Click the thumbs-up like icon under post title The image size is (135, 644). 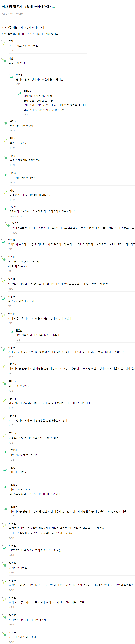tap(21, 14)
